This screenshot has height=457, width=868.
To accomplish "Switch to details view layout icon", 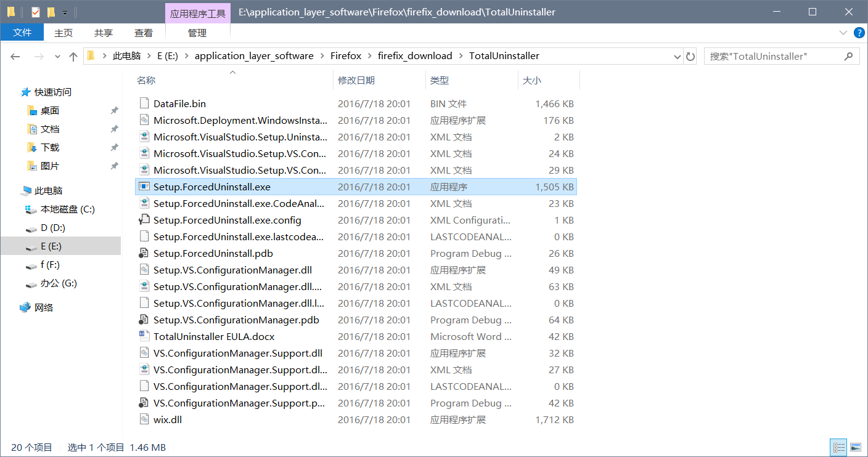I will [839, 447].
